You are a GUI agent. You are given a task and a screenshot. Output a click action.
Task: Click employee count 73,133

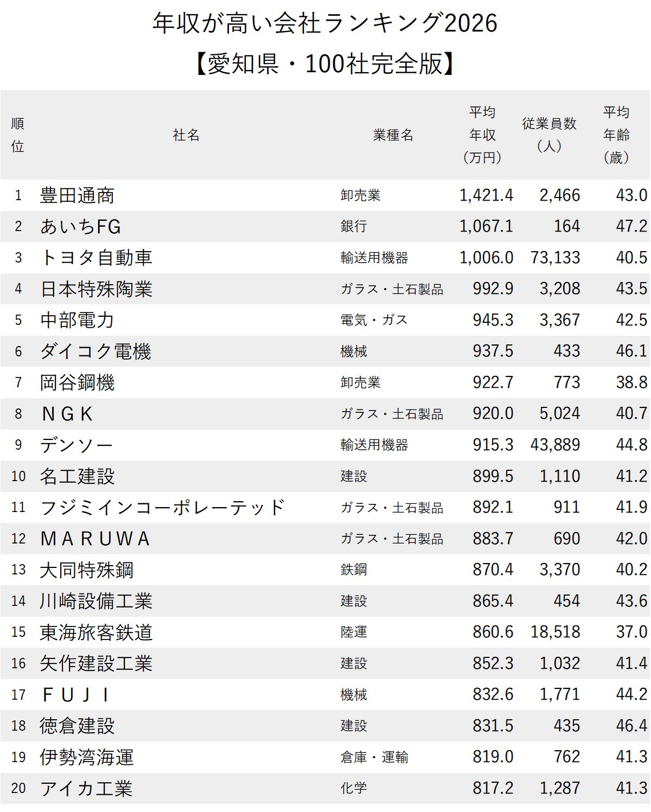pos(555,258)
